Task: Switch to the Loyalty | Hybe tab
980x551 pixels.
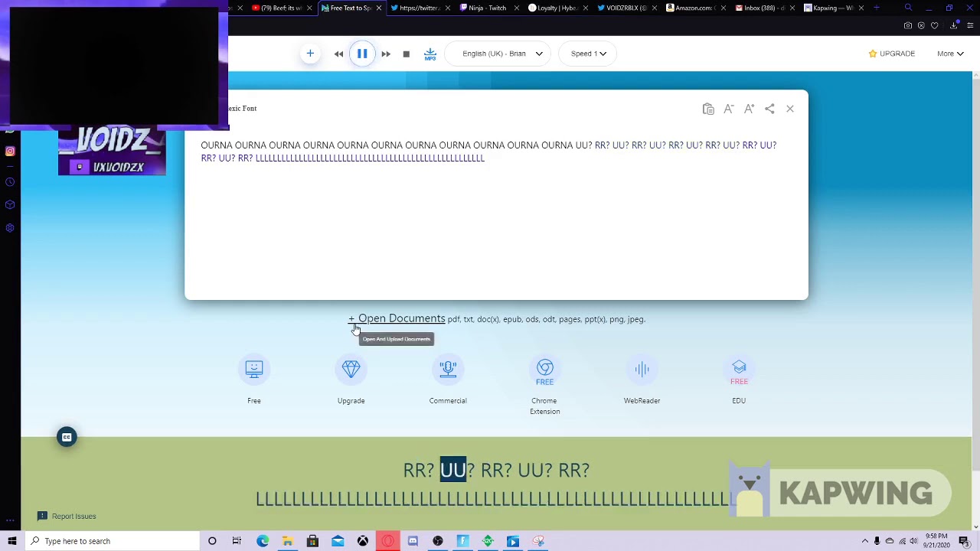Action: (x=557, y=8)
